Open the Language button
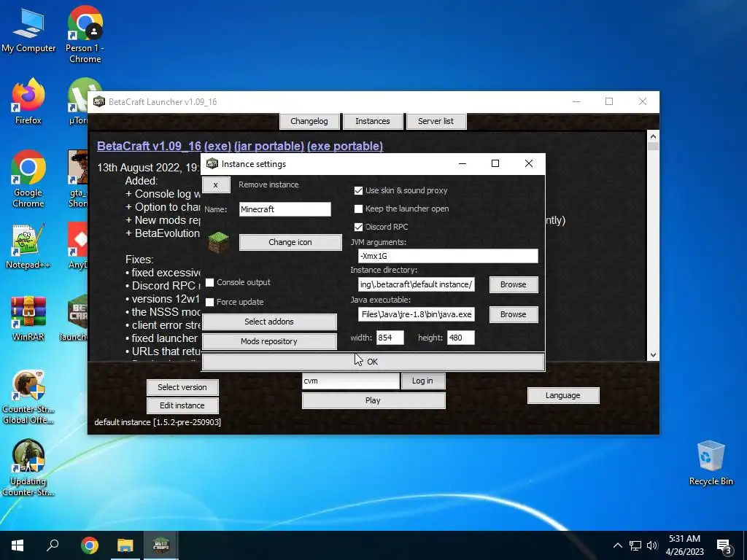 click(562, 395)
